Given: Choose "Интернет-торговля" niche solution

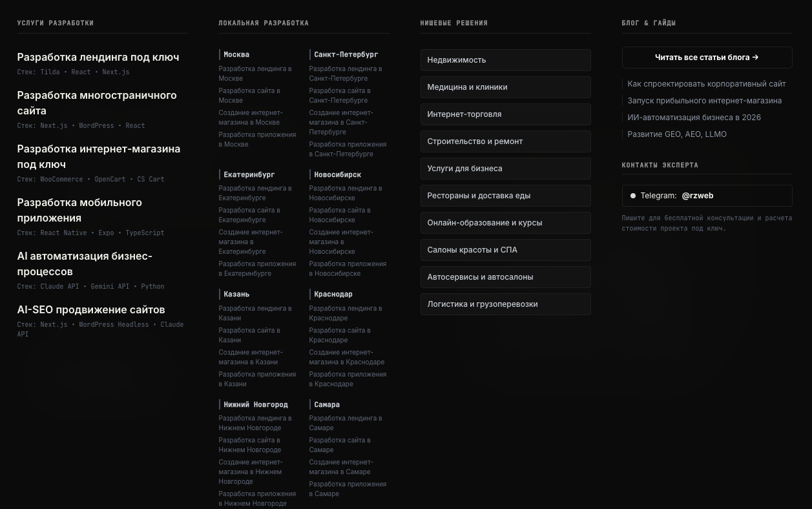Looking at the screenshot, I should point(505,114).
